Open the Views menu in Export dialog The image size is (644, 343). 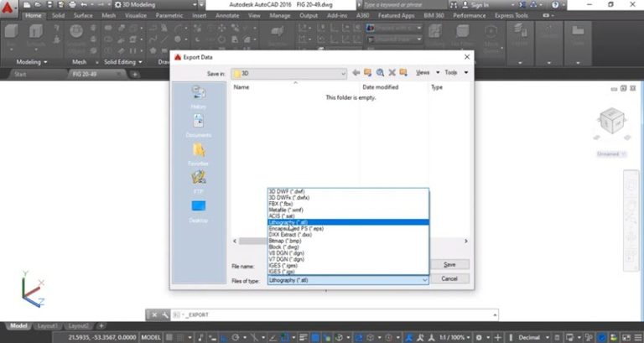(425, 73)
